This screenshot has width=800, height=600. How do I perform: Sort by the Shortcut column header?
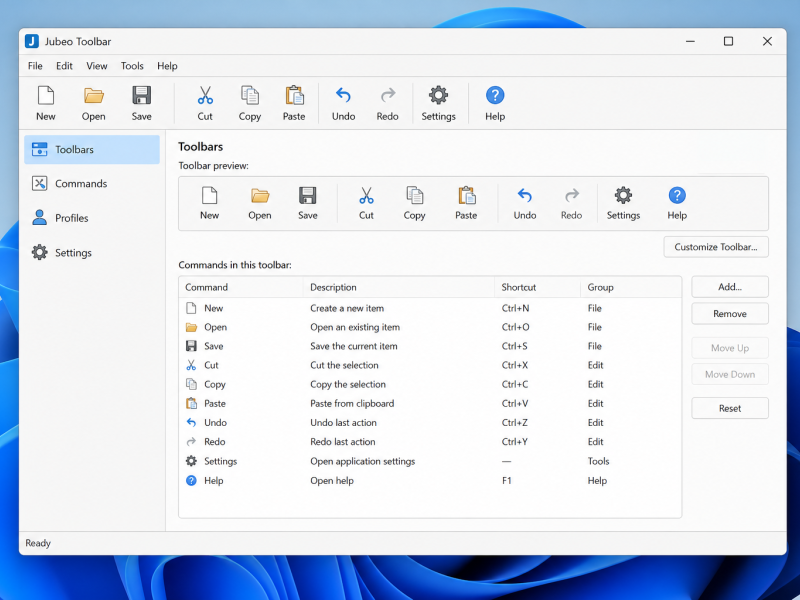click(x=537, y=287)
